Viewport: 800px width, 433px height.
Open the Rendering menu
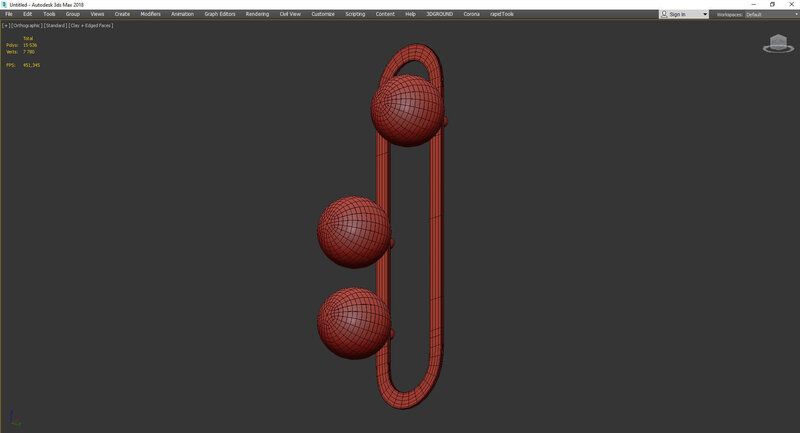pos(257,14)
